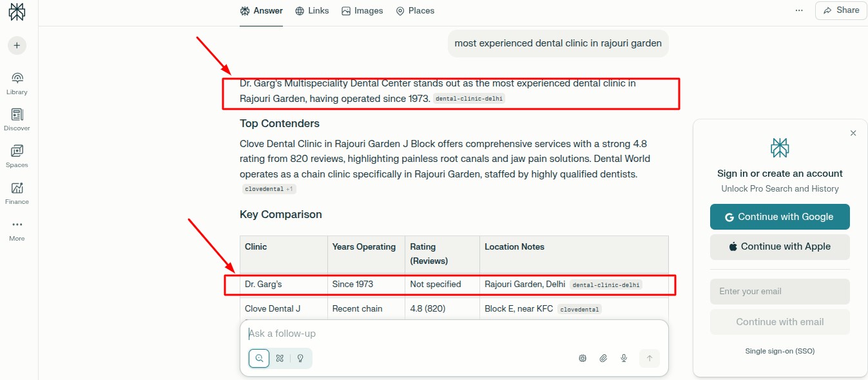Select the Search mode toggle

(x=259, y=358)
